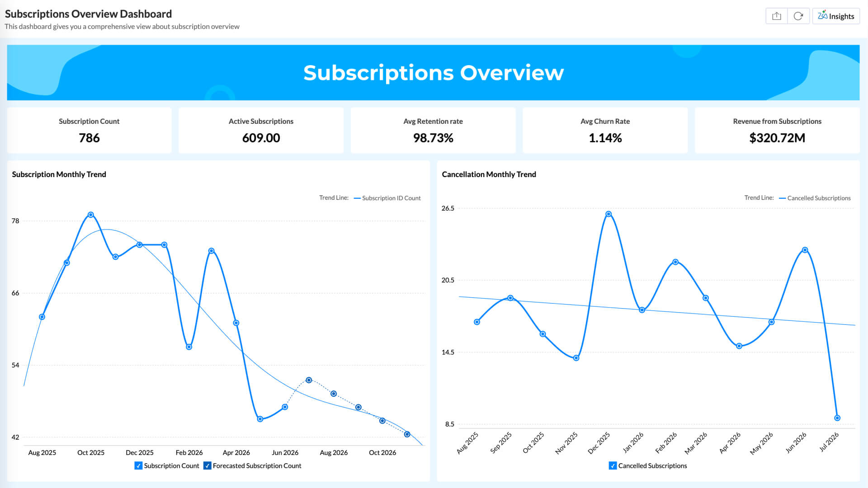
Task: Click the 26.5 y-axis label in cancellation chart
Action: click(x=448, y=208)
